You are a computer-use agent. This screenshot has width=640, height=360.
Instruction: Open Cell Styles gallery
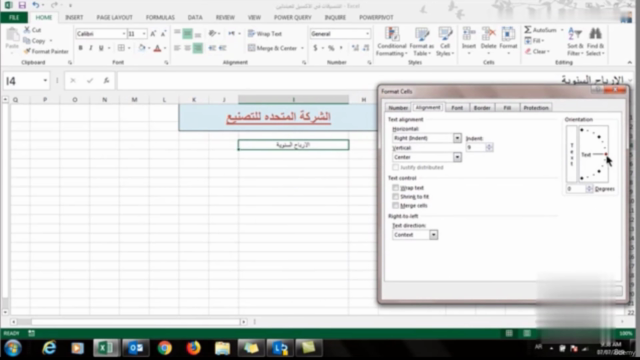(x=445, y=42)
